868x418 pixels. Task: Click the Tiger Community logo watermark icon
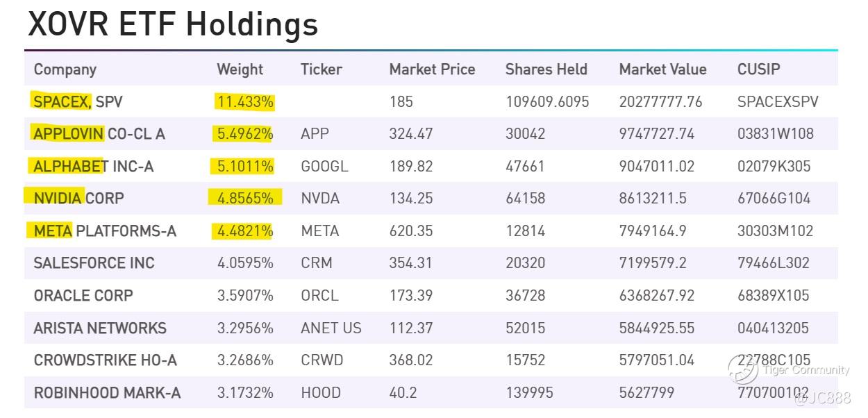coord(743,369)
